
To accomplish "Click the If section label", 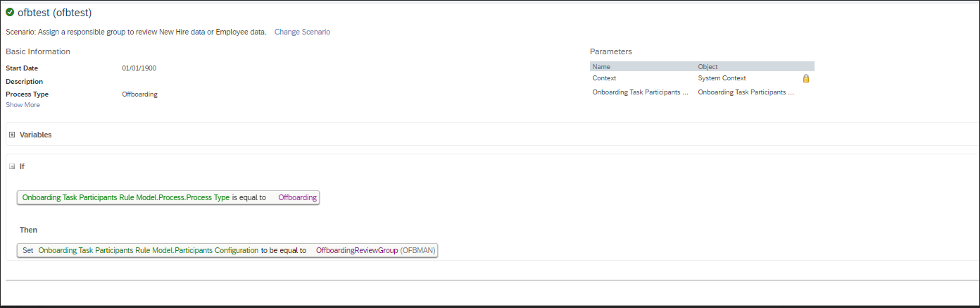I will tap(22, 166).
